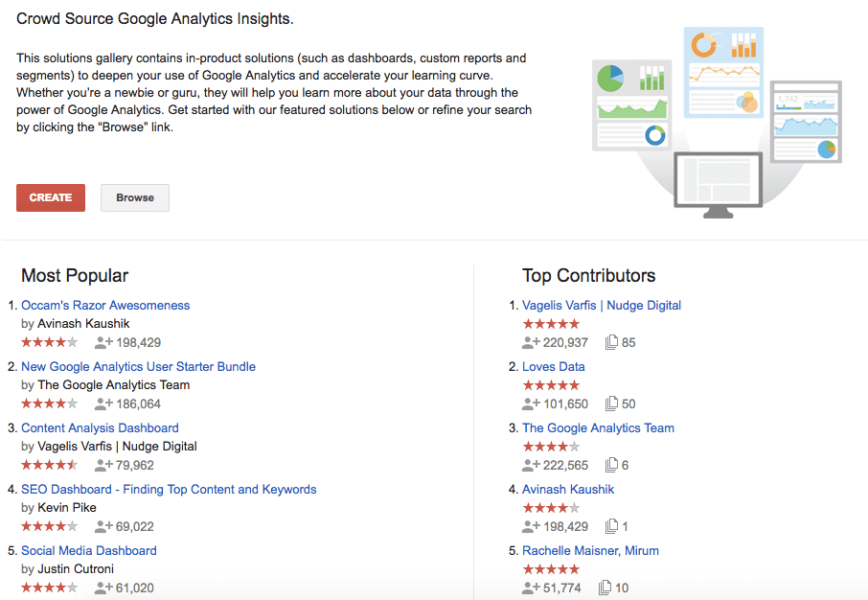This screenshot has width=868, height=600.
Task: Click the red CREATE button
Action: (x=51, y=197)
